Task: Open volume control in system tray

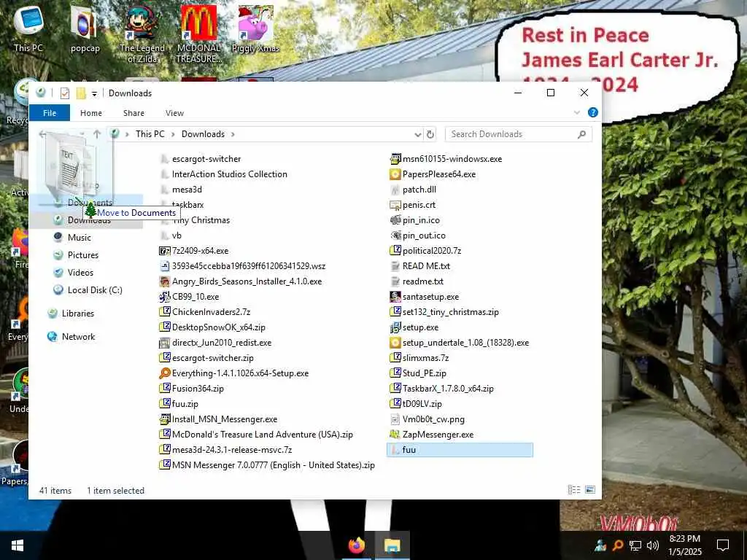Action: [x=653, y=545]
